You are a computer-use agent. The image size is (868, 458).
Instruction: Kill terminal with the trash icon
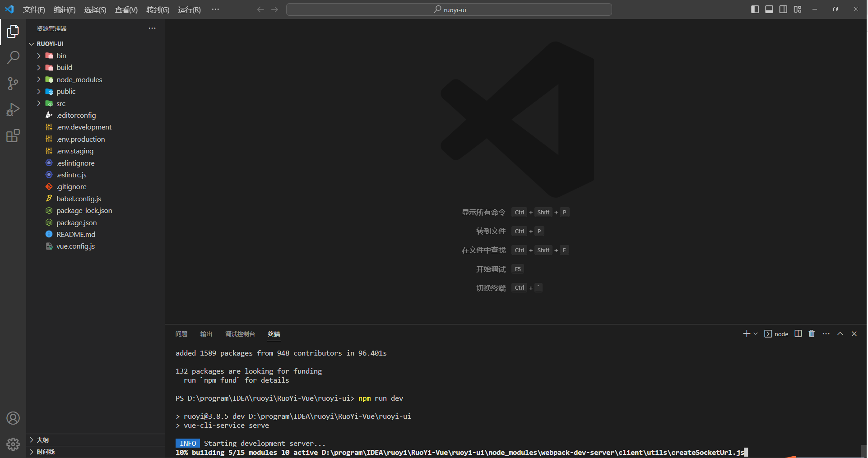[x=812, y=333]
